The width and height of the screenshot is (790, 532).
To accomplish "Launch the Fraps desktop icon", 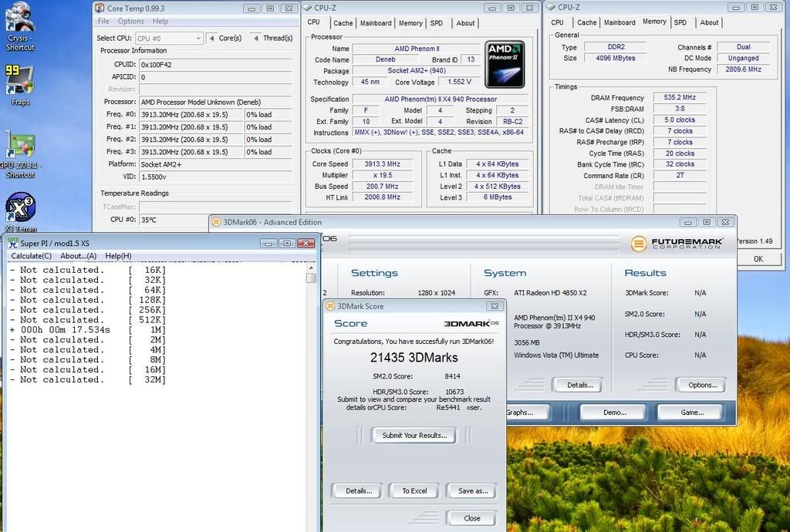I will point(19,85).
